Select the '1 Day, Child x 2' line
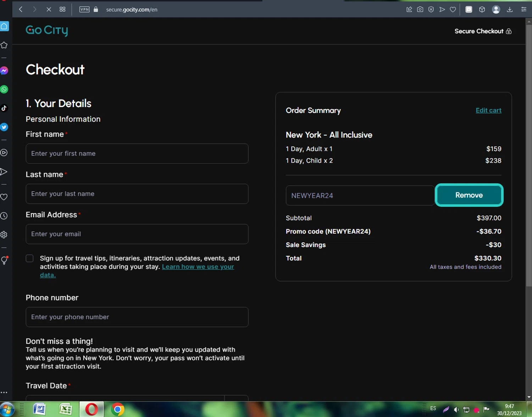The image size is (532, 417). click(309, 160)
